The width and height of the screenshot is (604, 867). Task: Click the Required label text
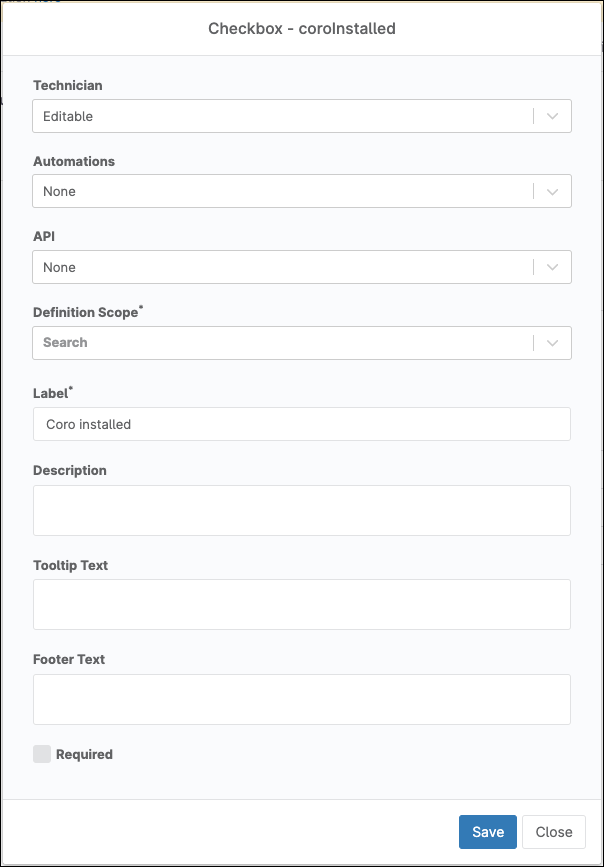click(84, 754)
